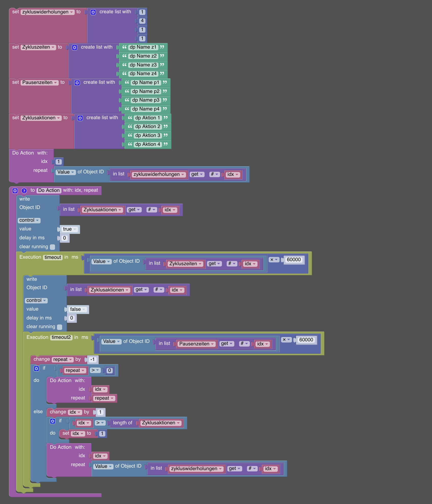Open gear mutator on Zyklusaktionen list block
Image resolution: width=432 pixels, height=504 pixels.
click(80, 118)
